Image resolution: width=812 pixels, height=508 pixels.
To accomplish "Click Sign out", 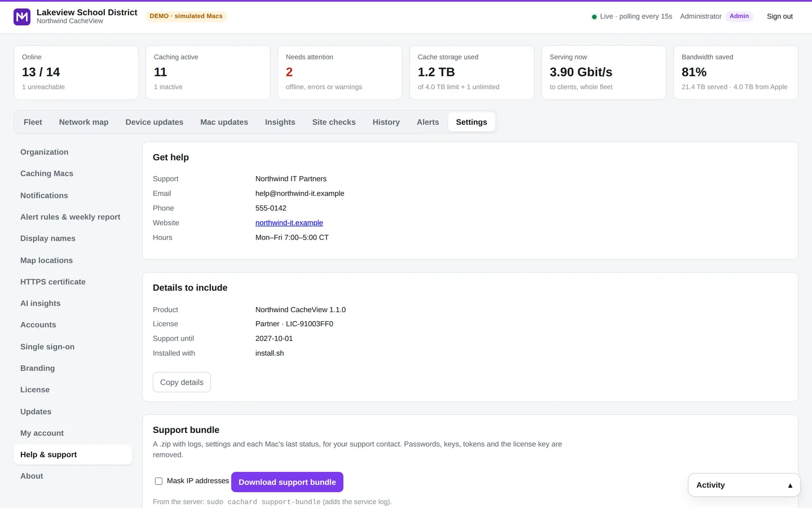I will coord(780,16).
